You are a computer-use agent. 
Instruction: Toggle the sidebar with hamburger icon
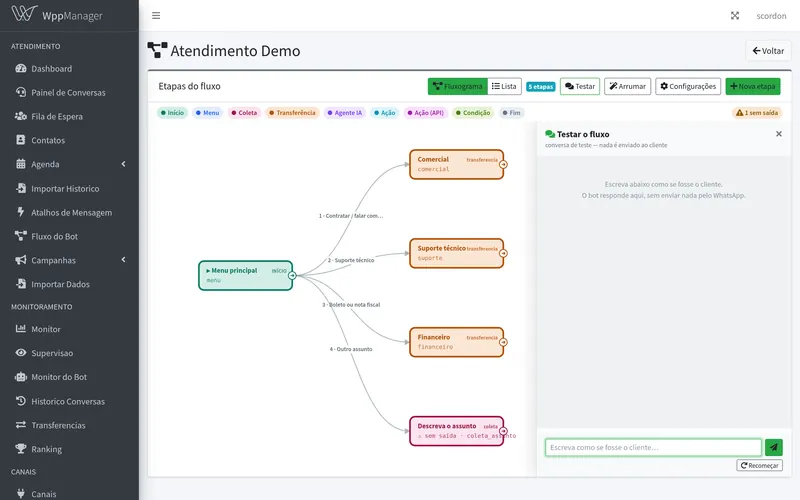156,16
